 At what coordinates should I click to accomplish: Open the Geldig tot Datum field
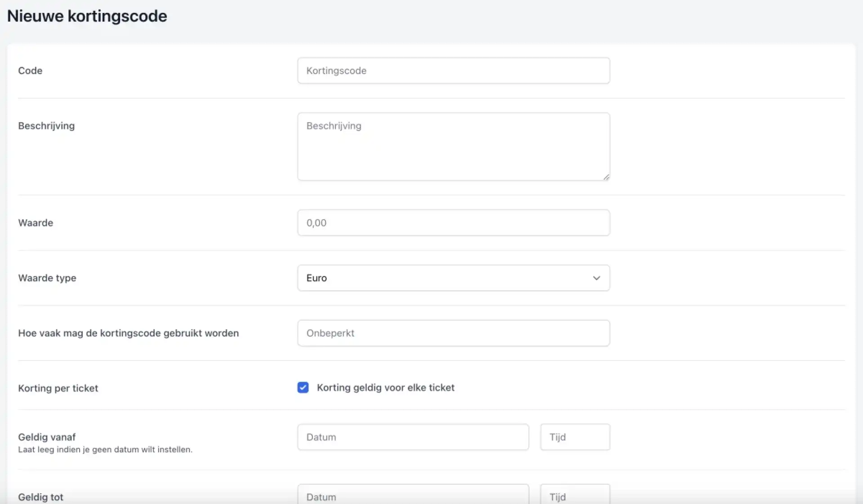coord(413,495)
